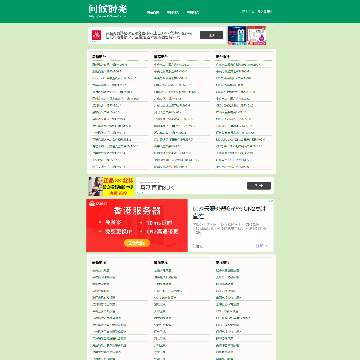The height and width of the screenshot is (360, 360).
Task: Open the red-bordered product ad thumbnail
Action: click(x=256, y=35)
